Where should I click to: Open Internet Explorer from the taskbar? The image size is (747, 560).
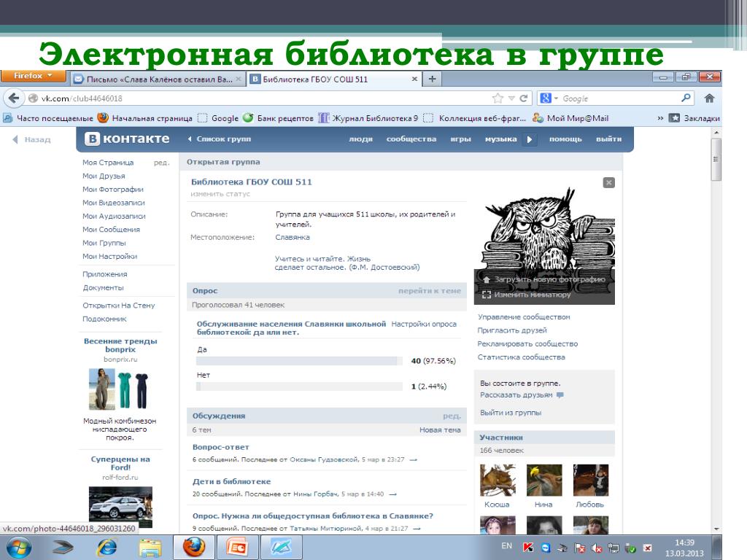point(107,546)
